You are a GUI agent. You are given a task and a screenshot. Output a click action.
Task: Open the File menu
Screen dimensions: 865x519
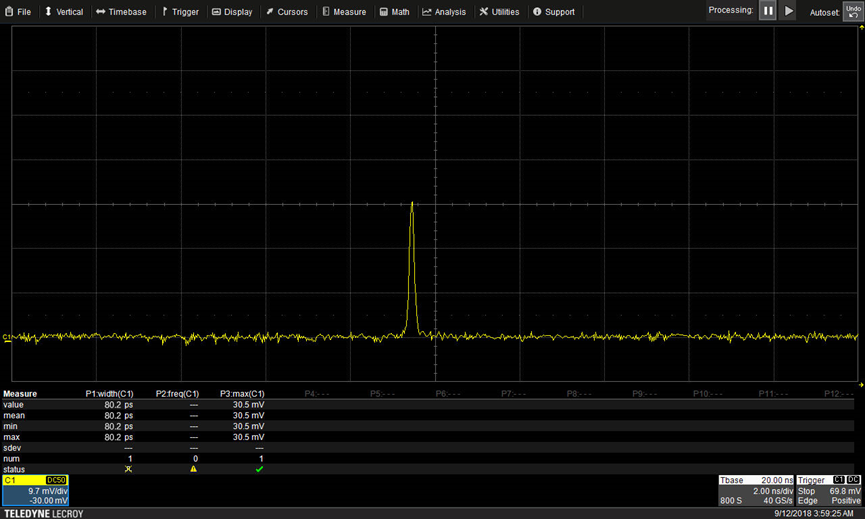tap(18, 12)
